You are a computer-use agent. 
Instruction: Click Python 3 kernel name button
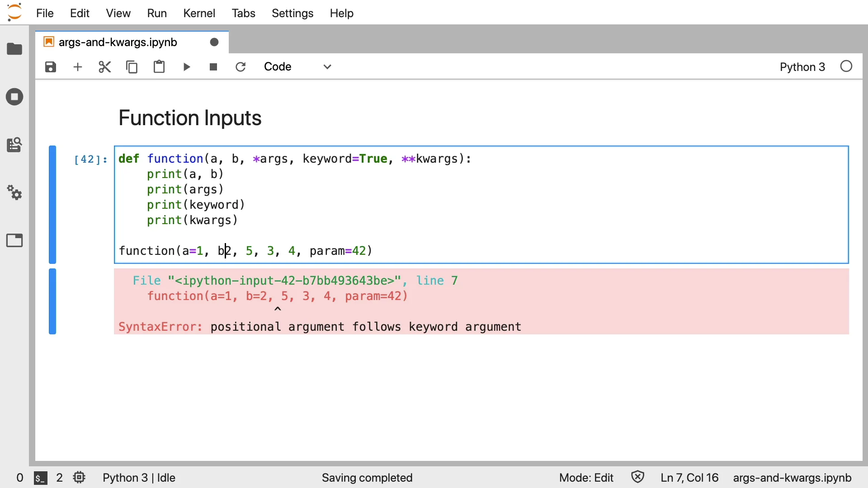(802, 67)
